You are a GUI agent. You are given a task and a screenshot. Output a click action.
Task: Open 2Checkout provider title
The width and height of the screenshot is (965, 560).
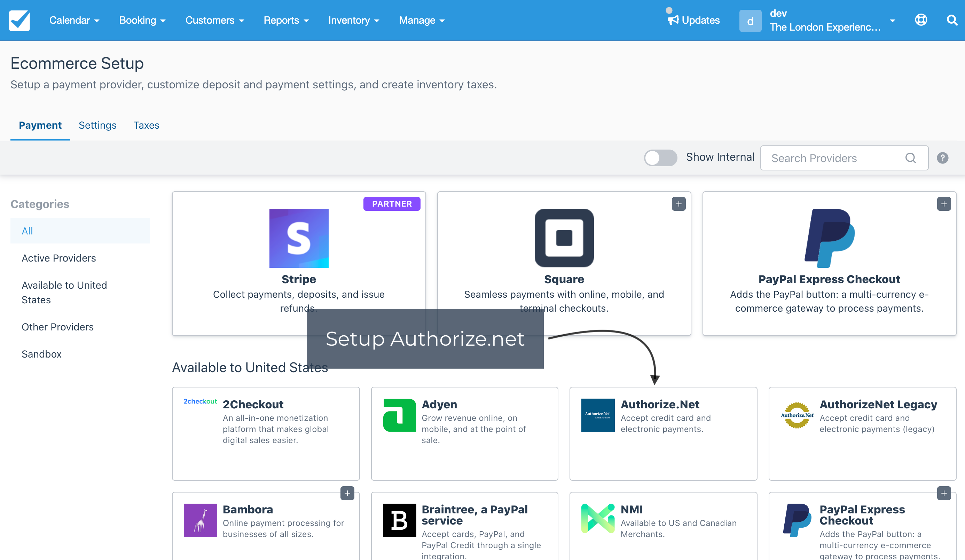pyautogui.click(x=253, y=404)
